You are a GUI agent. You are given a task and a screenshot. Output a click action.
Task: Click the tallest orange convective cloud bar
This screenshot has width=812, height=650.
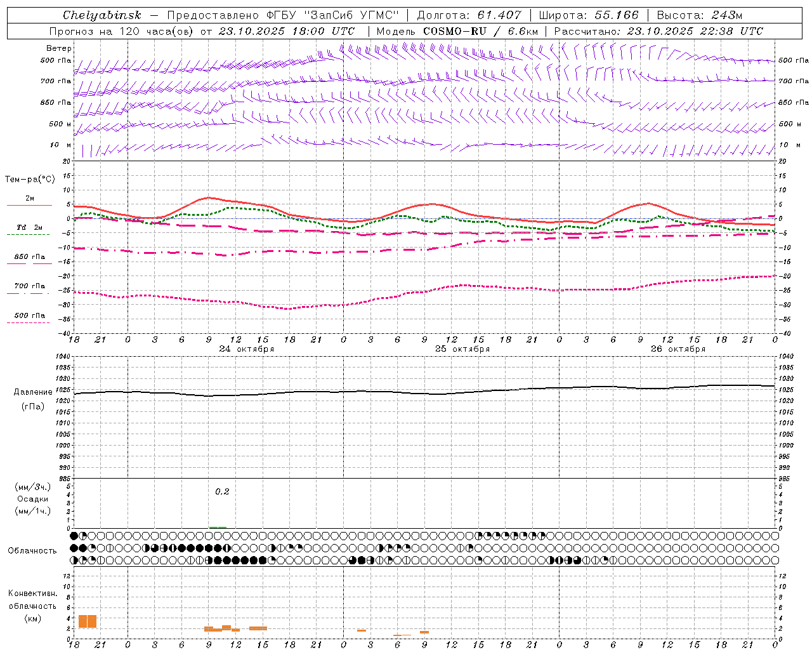coord(88,622)
